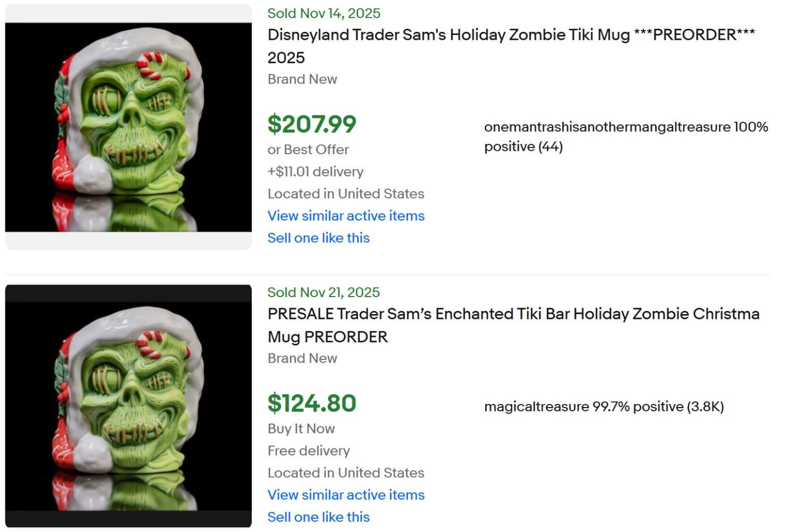Click the second zombie tiki mug photo
Image resolution: width=797 pixels, height=532 pixels.
128,407
